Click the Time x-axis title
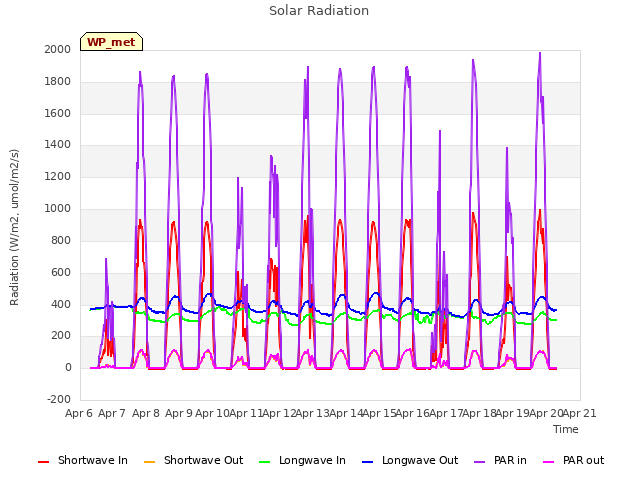Screen dimensions: 640x480 click(566, 429)
